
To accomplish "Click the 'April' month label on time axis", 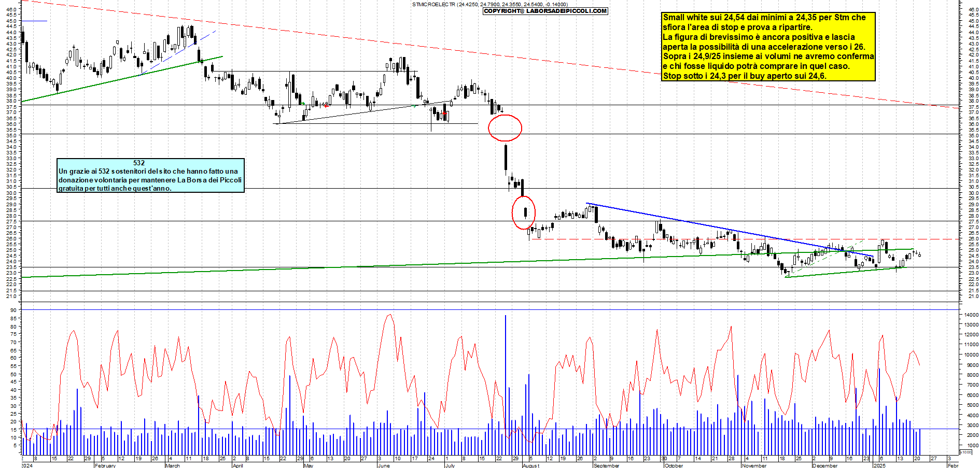I will point(238,465).
